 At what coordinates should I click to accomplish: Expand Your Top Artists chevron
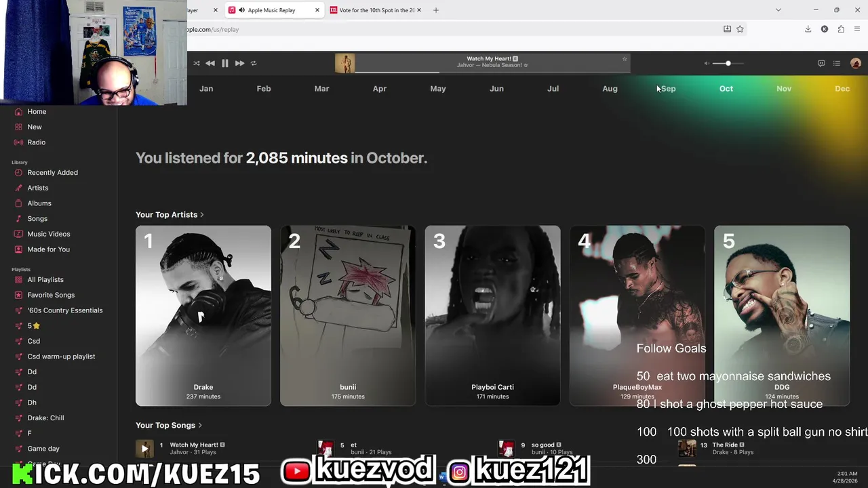pos(202,215)
